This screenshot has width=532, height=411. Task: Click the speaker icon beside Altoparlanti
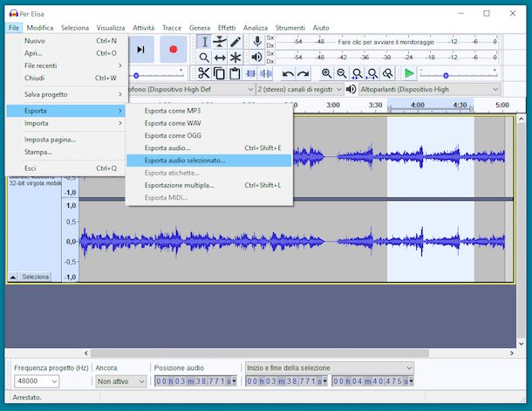[351, 89]
